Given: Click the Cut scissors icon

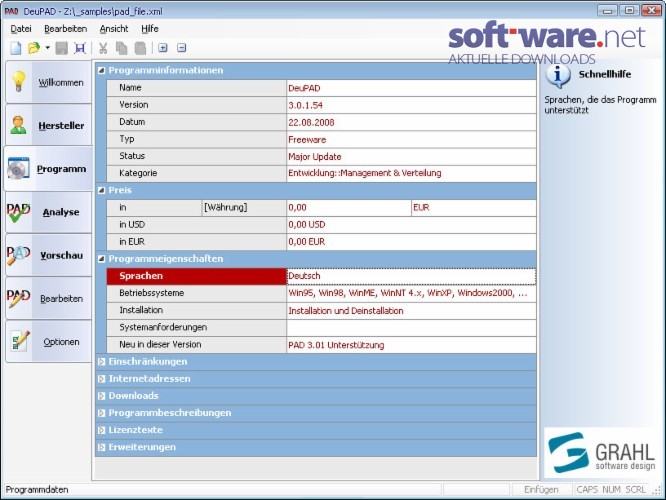Looking at the screenshot, I should pyautogui.click(x=103, y=48).
